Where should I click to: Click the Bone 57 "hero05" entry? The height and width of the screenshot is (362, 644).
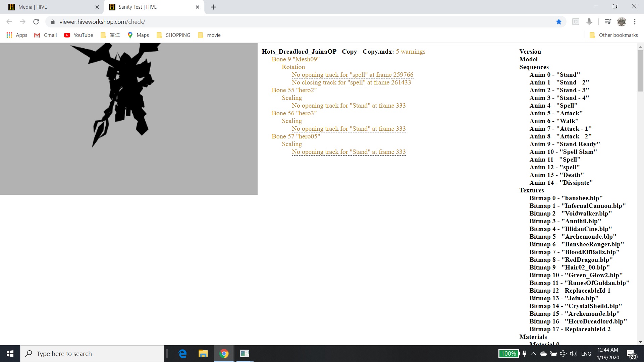(296, 136)
